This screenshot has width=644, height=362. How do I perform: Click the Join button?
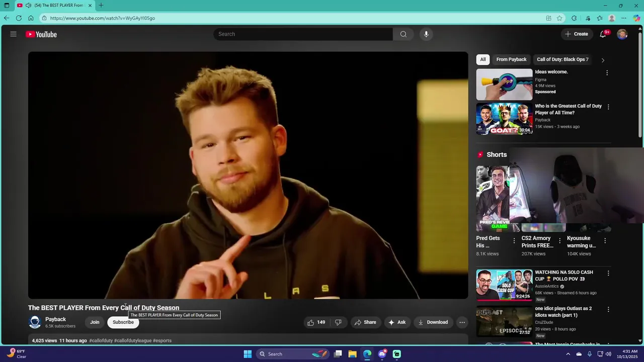click(95, 322)
